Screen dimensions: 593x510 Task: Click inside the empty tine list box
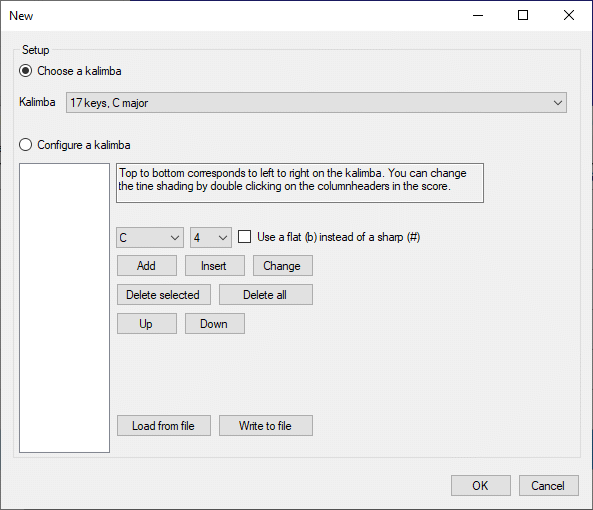(x=64, y=308)
